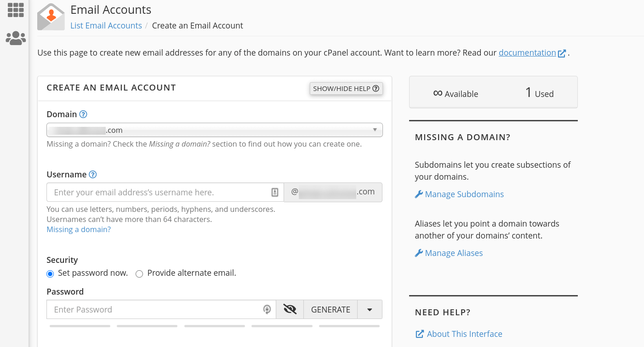Open the Domain help question mark icon
The height and width of the screenshot is (347, 644).
click(x=84, y=114)
